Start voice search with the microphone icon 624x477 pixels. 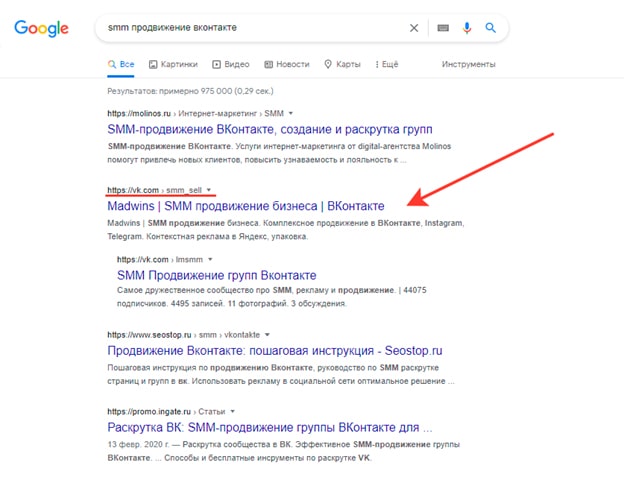click(467, 28)
